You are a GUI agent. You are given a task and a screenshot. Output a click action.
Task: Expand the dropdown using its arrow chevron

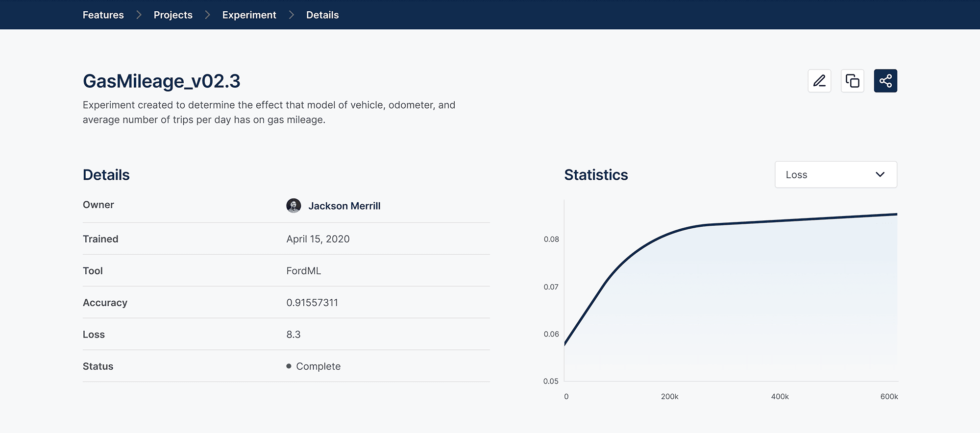[880, 175]
